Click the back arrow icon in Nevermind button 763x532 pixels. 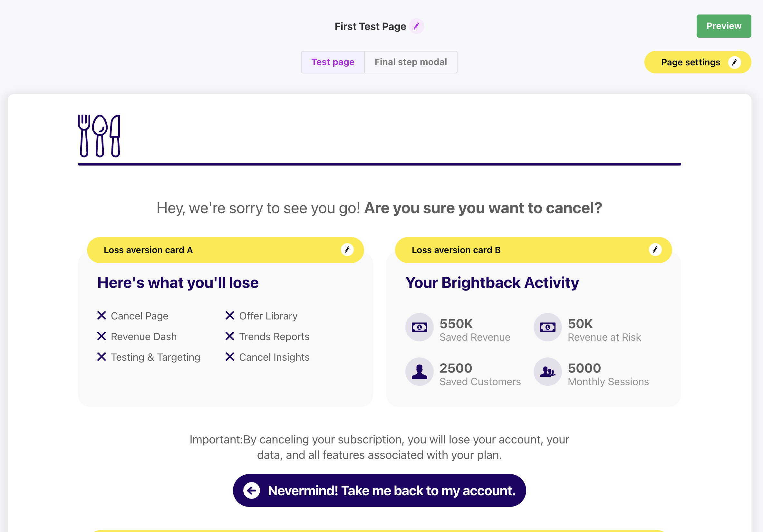(252, 490)
